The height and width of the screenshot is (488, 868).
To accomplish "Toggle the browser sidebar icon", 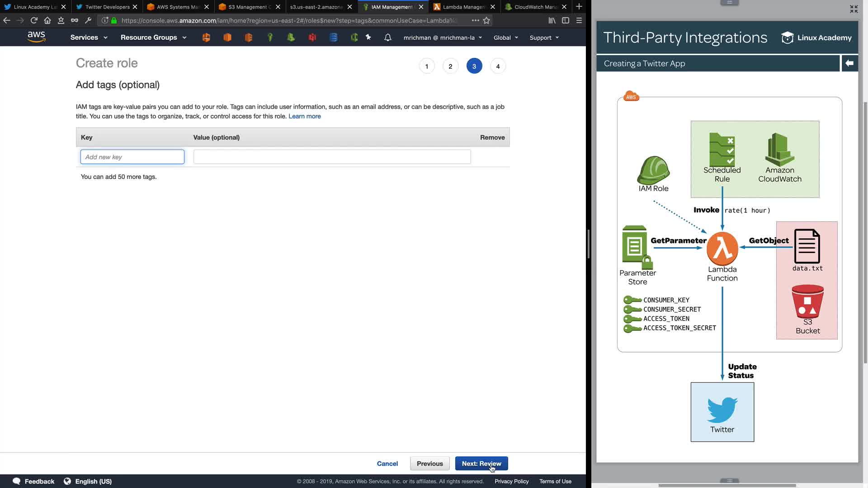I will coord(565,20).
